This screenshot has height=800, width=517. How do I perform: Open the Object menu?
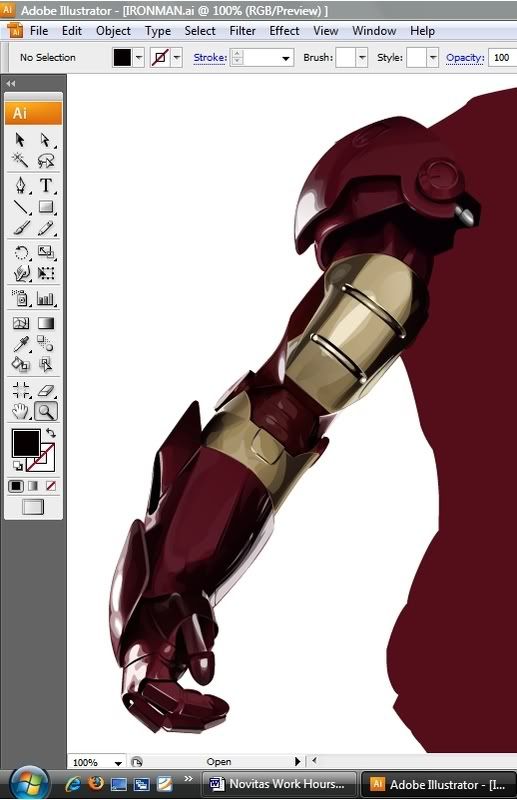coord(113,31)
